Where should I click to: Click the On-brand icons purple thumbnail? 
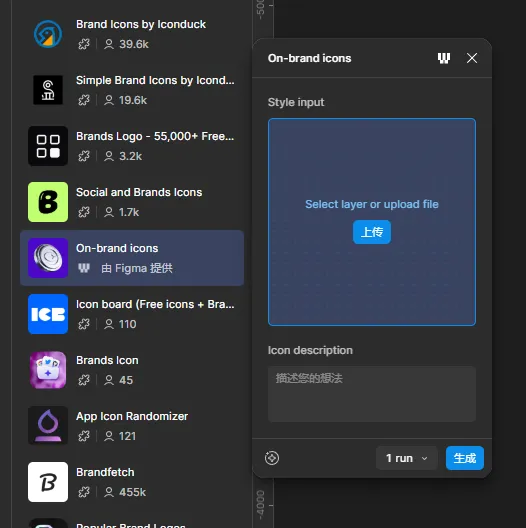pyautogui.click(x=48, y=258)
